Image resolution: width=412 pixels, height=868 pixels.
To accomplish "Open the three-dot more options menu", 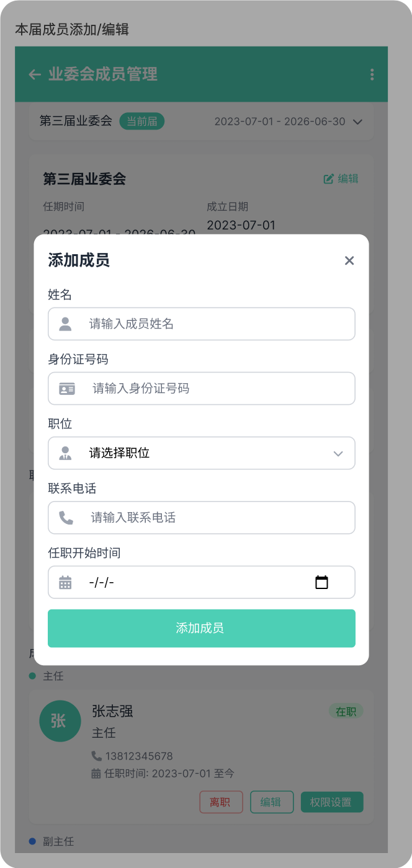I will [372, 74].
